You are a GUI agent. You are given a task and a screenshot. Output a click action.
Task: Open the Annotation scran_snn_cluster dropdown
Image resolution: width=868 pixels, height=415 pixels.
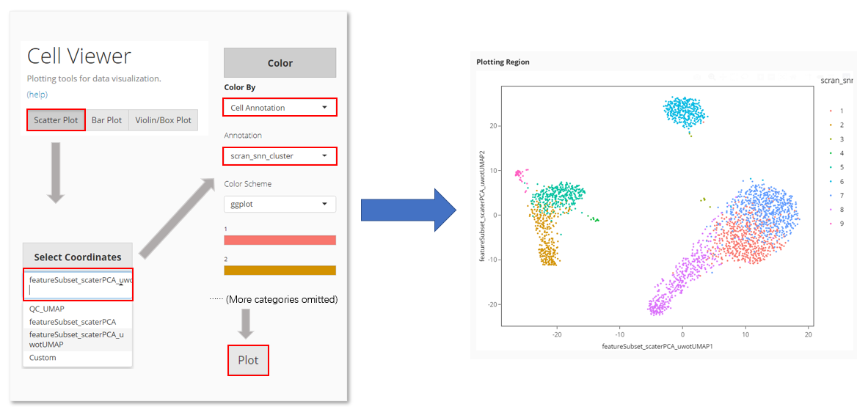(280, 156)
